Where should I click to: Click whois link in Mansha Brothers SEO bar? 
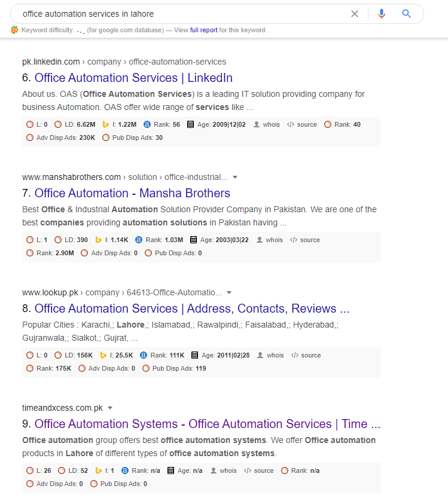(x=274, y=240)
